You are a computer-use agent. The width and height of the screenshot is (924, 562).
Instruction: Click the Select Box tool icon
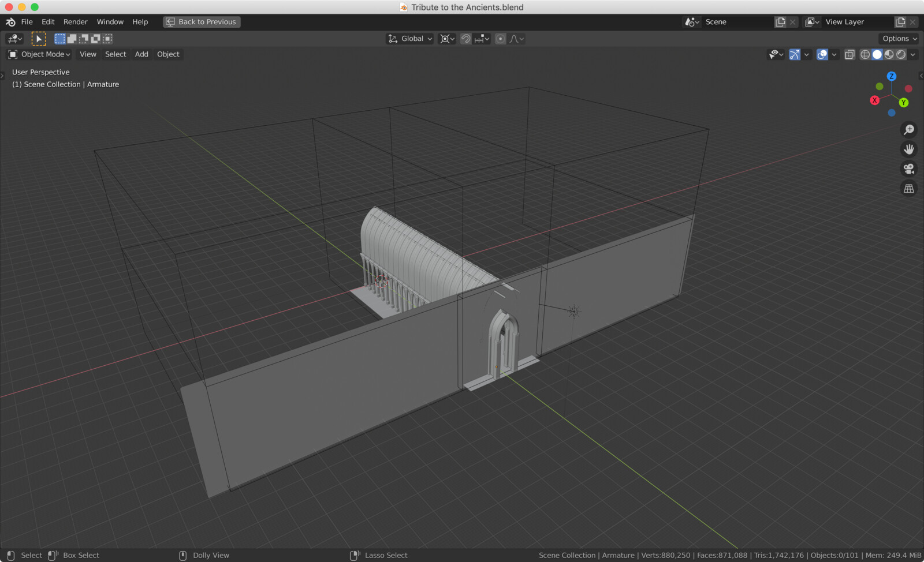pos(39,39)
